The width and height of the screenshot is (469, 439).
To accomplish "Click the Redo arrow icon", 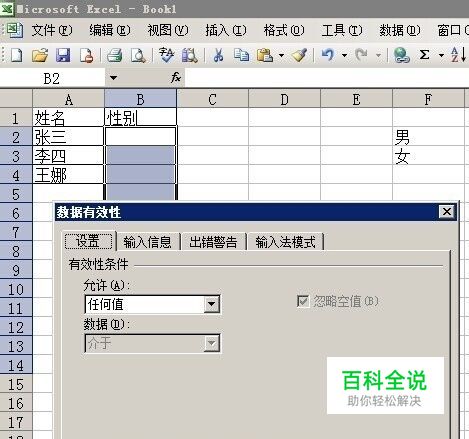I will 361,54.
